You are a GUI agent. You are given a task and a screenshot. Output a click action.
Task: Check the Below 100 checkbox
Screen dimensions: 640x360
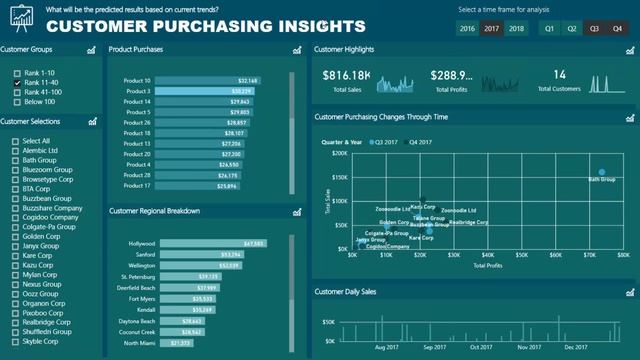point(17,102)
